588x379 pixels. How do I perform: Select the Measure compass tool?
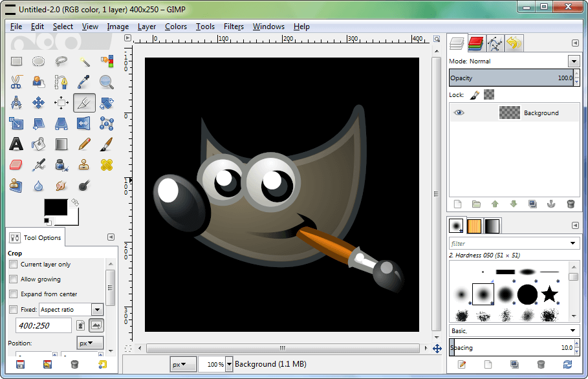[x=16, y=103]
